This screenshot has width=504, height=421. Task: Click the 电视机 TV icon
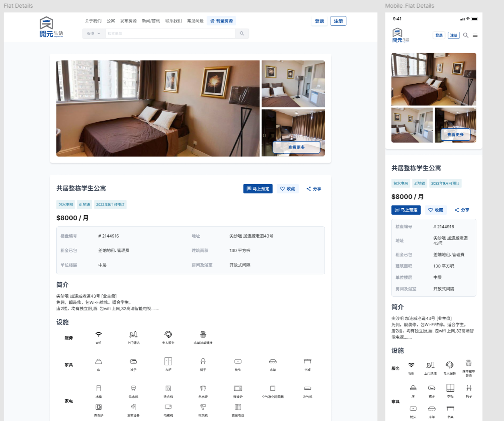[168, 407]
